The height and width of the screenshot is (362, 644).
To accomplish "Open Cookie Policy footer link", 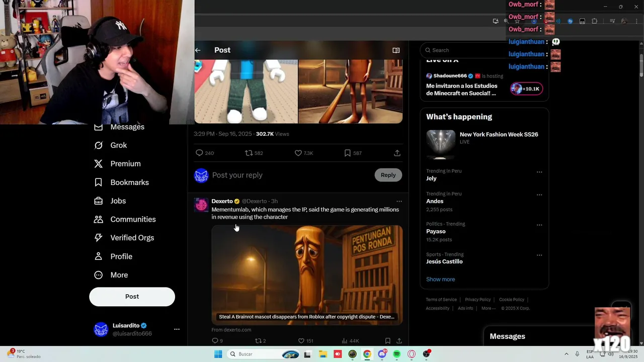I will pos(512,300).
